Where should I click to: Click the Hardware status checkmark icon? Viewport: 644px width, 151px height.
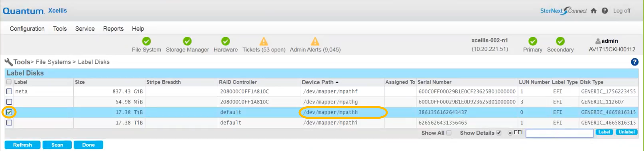225,41
